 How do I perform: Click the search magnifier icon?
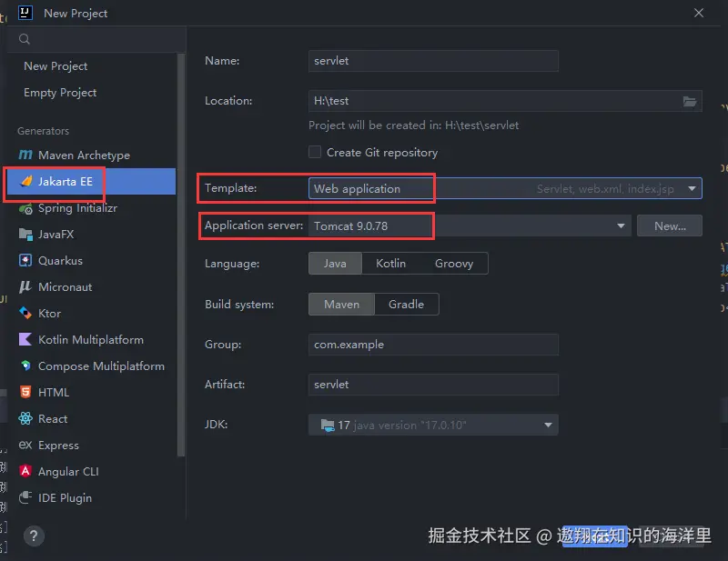(25, 39)
